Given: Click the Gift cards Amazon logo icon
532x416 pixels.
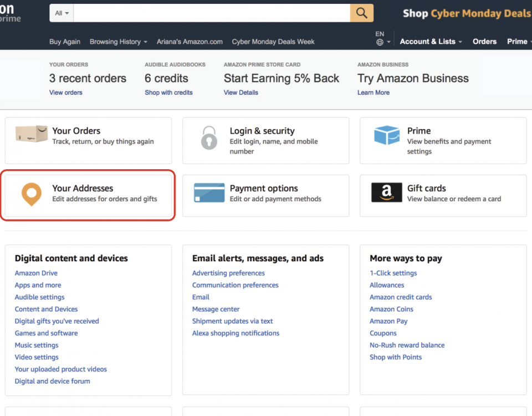Looking at the screenshot, I should (x=386, y=192).
